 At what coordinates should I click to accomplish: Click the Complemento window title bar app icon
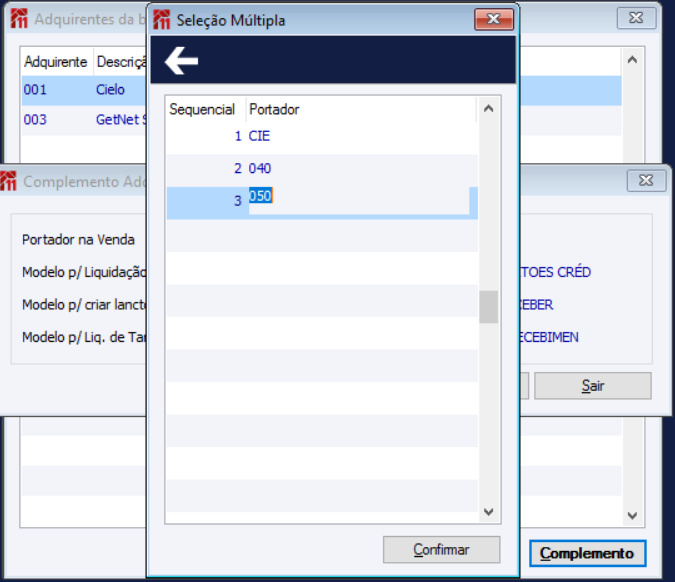(x=8, y=181)
